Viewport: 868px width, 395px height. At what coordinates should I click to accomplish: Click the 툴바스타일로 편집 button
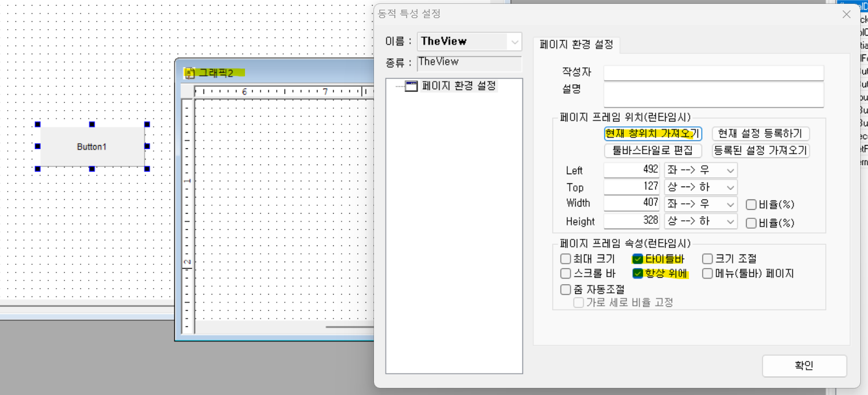click(653, 150)
